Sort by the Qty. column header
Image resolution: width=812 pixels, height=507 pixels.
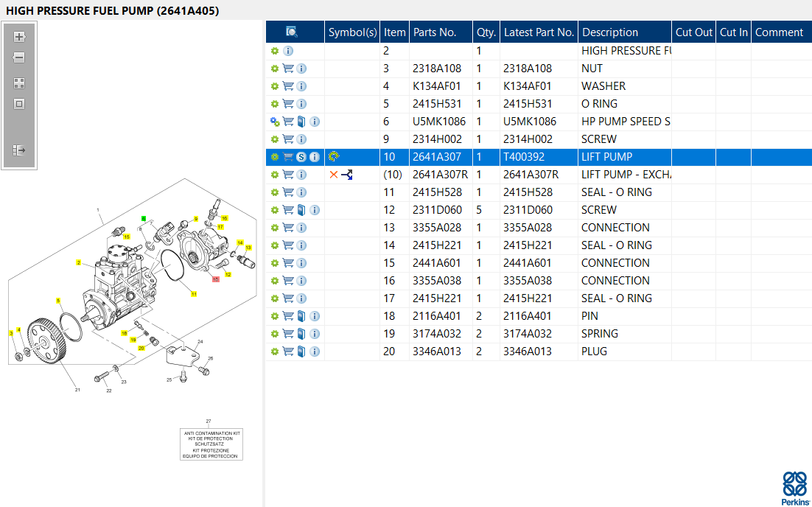[x=486, y=32]
